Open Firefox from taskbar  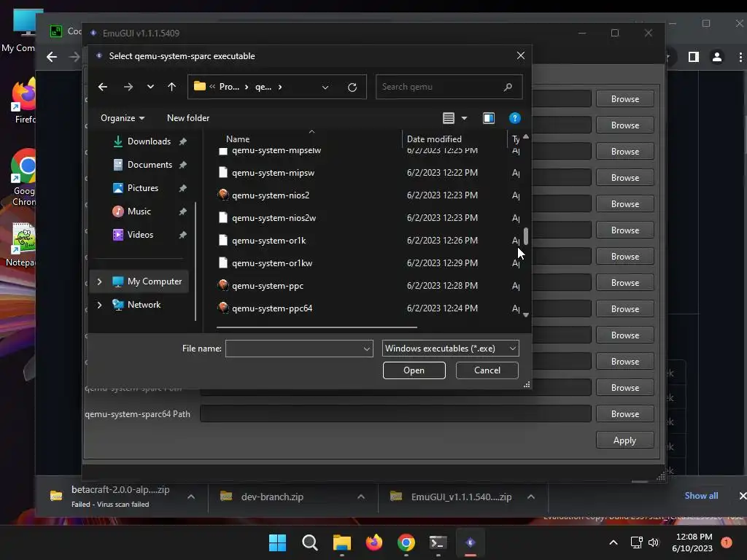(x=374, y=542)
